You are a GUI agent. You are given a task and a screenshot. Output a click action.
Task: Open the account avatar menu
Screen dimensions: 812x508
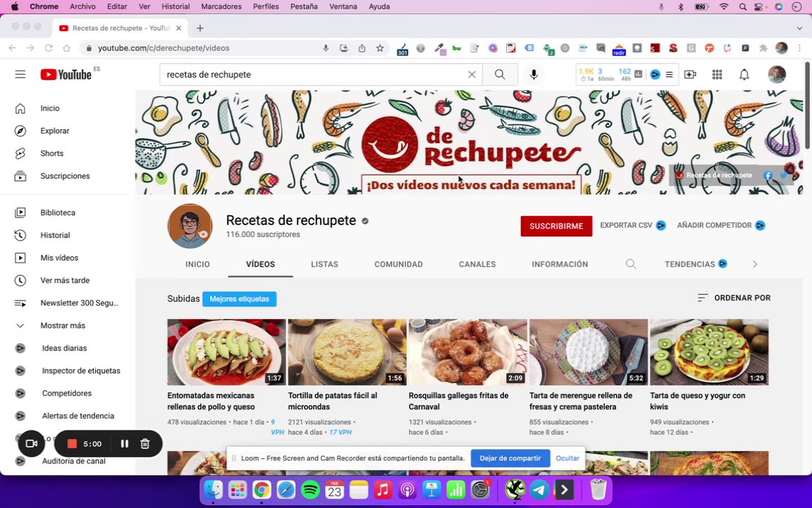tap(777, 75)
